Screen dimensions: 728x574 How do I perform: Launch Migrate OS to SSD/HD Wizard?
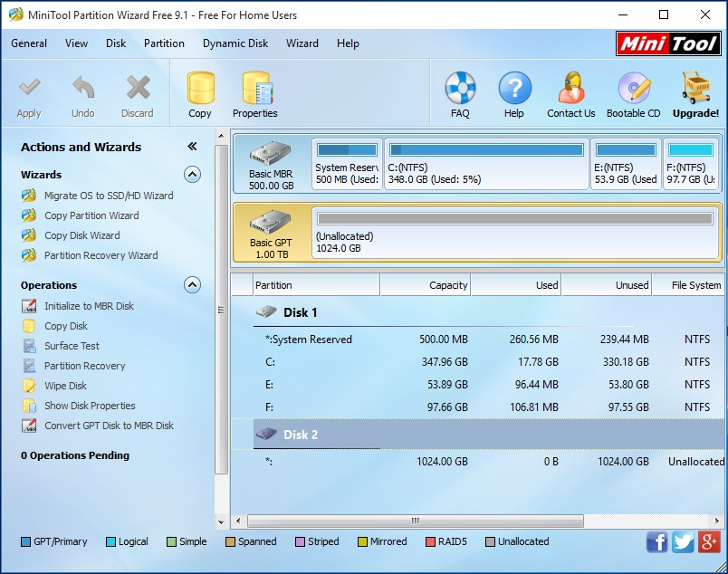pos(109,196)
